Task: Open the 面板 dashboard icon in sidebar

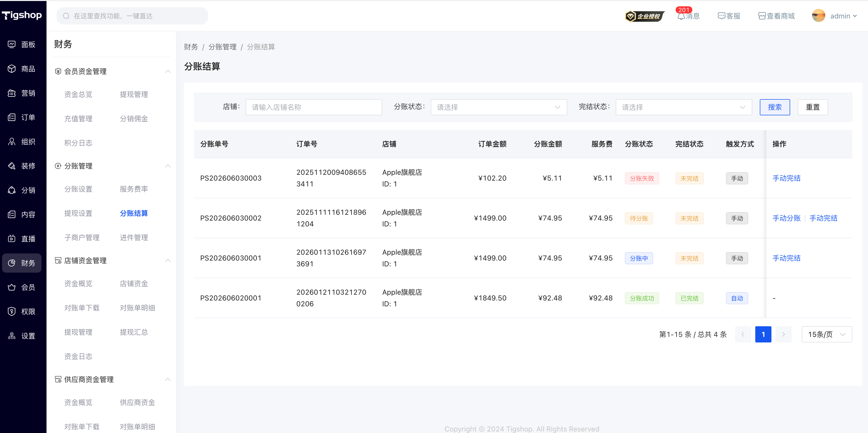Action: 12,44
